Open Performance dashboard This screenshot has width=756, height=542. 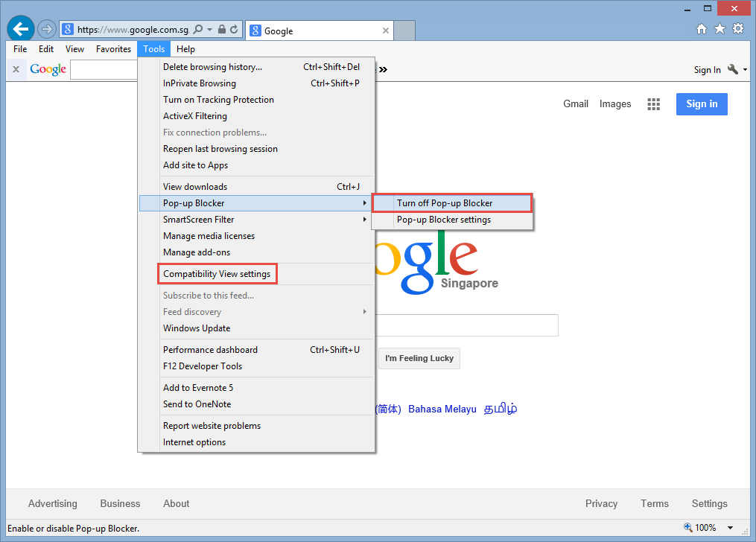tap(256, 350)
